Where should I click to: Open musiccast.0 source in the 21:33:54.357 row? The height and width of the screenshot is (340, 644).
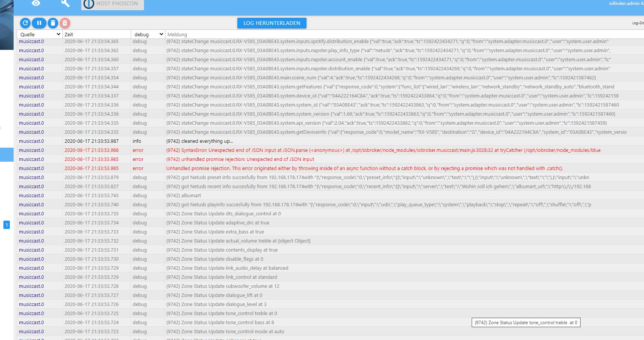coord(31,69)
